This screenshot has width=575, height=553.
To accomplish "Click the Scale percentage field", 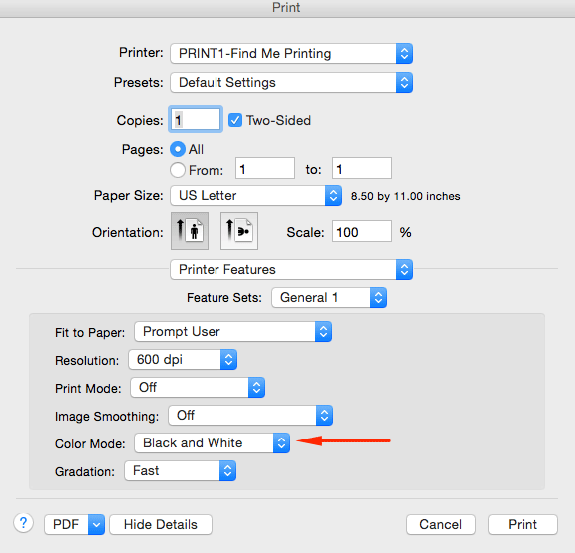I will pyautogui.click(x=362, y=231).
